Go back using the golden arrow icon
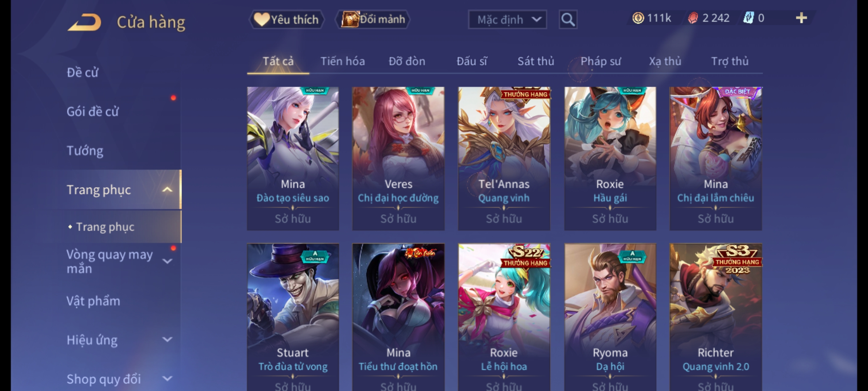The image size is (868, 391). click(84, 22)
